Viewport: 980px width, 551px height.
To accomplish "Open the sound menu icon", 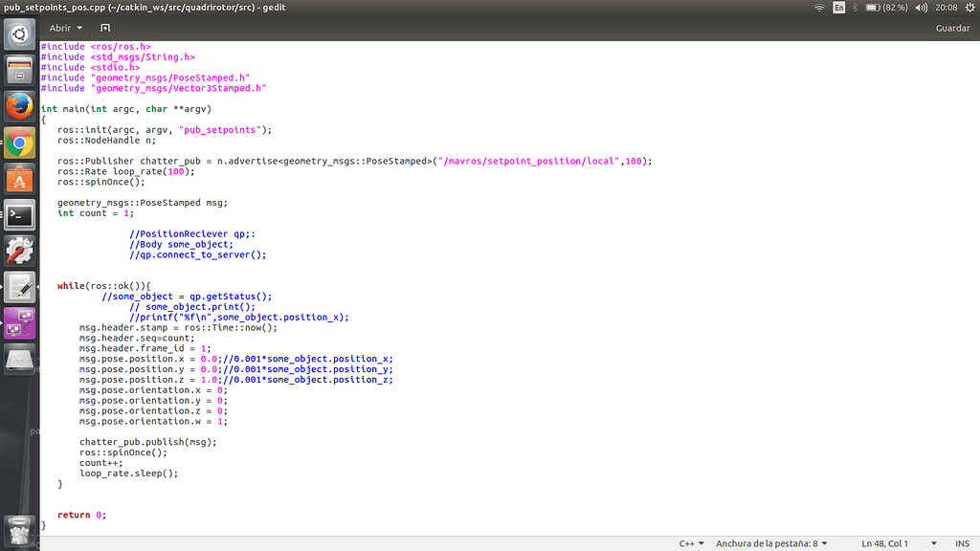I will coord(920,8).
